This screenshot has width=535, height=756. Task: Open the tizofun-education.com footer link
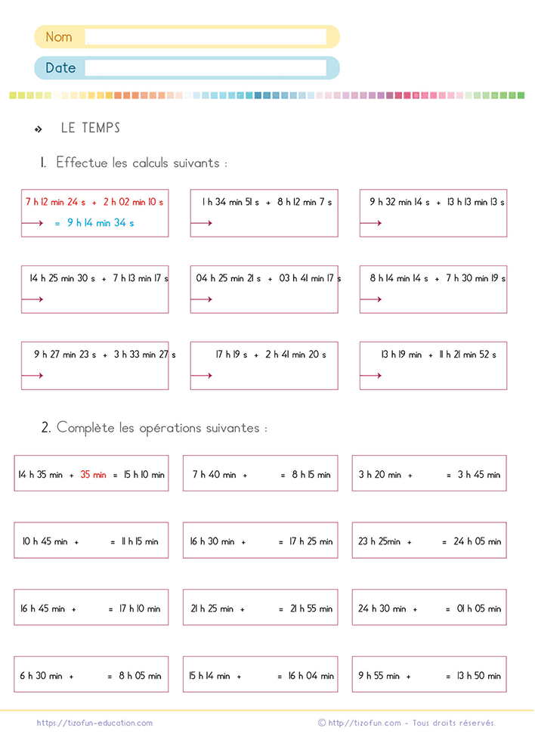point(94,723)
